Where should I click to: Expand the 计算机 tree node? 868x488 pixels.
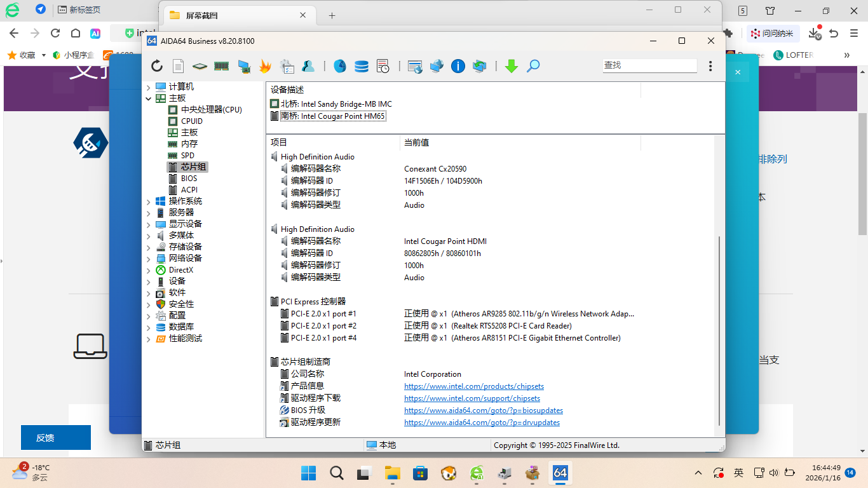149,87
